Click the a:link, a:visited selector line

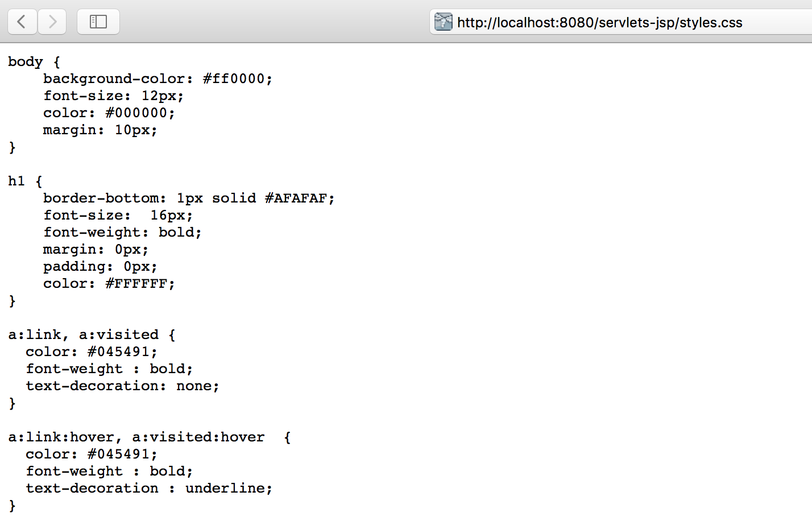point(92,334)
